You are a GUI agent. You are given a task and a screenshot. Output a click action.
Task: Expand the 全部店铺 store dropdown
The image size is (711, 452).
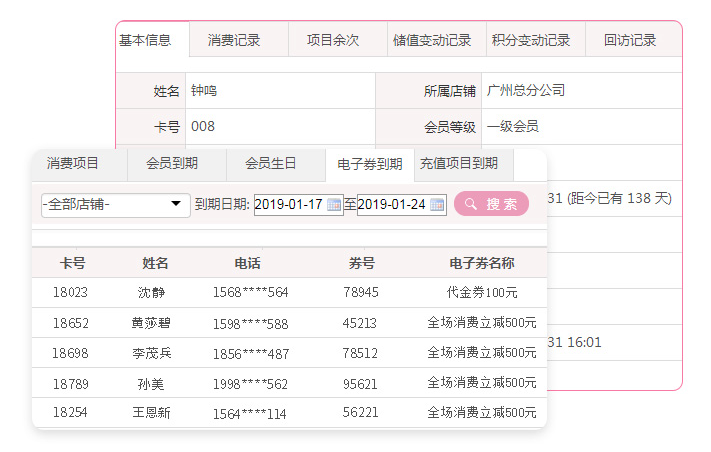click(116, 204)
